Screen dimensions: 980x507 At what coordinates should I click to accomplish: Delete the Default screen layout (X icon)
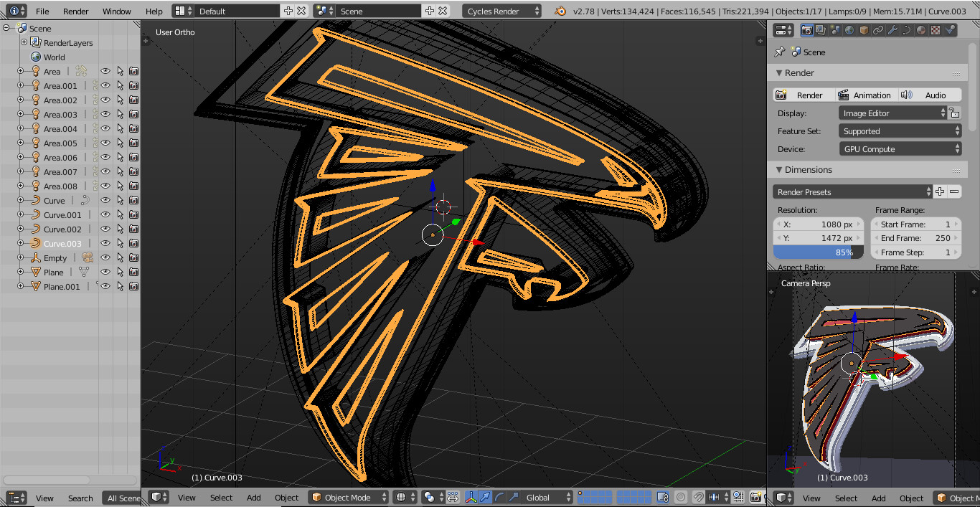point(301,11)
